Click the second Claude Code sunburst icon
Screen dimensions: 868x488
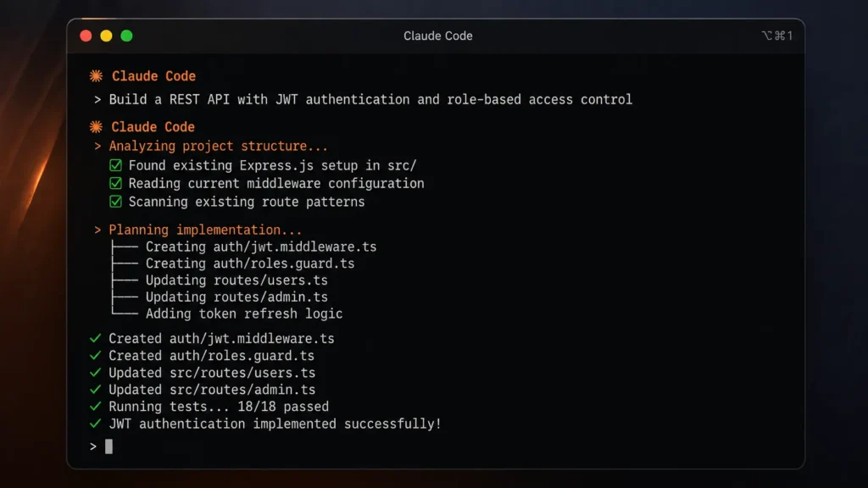click(95, 126)
